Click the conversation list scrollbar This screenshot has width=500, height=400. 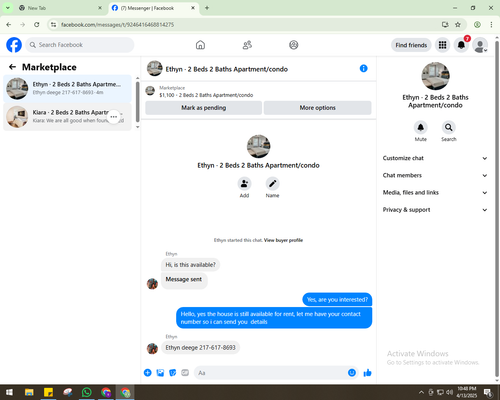click(138, 102)
